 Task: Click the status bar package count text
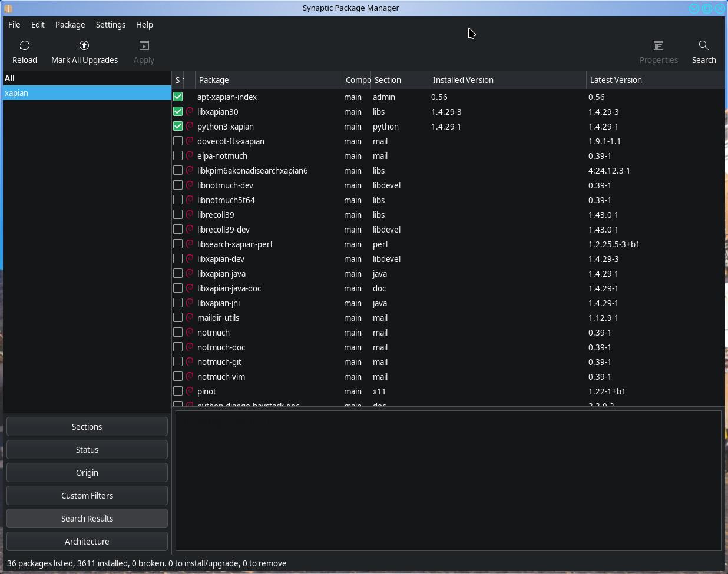(147, 563)
